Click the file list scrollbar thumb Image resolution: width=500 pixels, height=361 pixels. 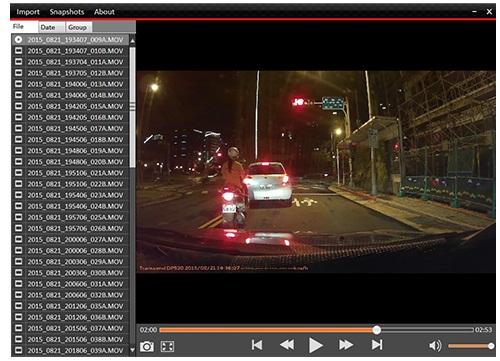(132, 107)
